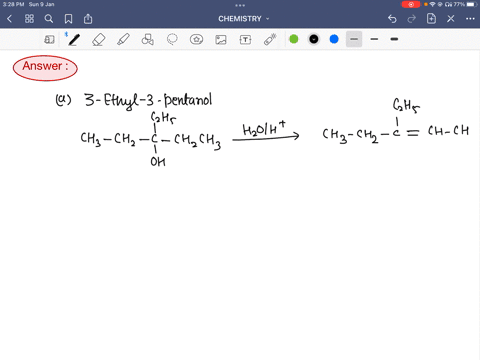Select the Shapes tool
The height and width of the screenshot is (360, 480).
tap(148, 40)
